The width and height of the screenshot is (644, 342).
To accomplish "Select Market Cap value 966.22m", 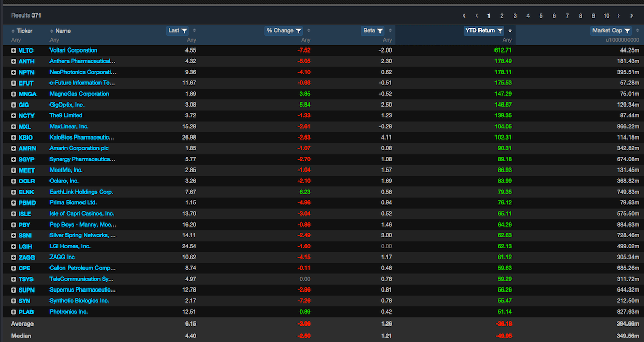I will tap(627, 127).
